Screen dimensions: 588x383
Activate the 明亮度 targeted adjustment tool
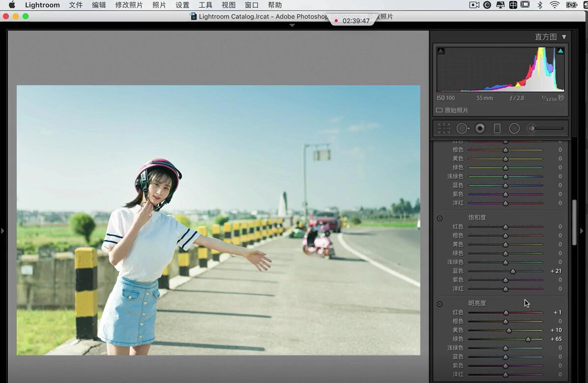click(440, 304)
